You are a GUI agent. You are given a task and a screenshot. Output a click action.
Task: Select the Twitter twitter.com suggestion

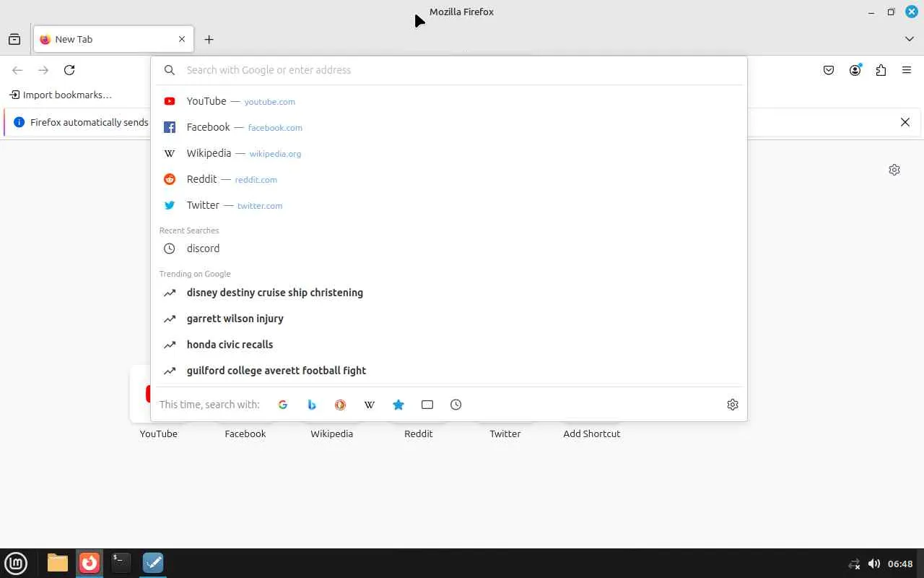pos(449,205)
